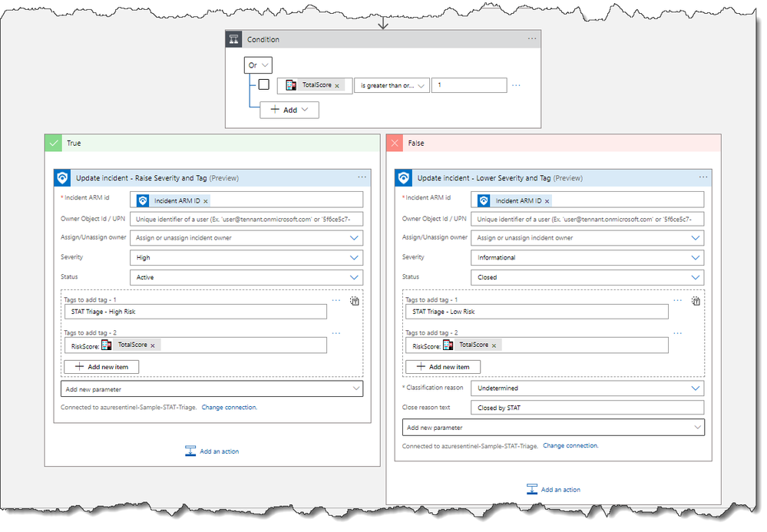Click the TotalScore token in False branch tag 2
The height and width of the screenshot is (532, 767).
coord(472,345)
